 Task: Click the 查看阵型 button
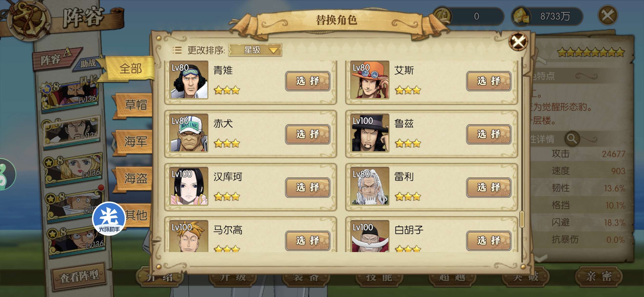[x=79, y=276]
